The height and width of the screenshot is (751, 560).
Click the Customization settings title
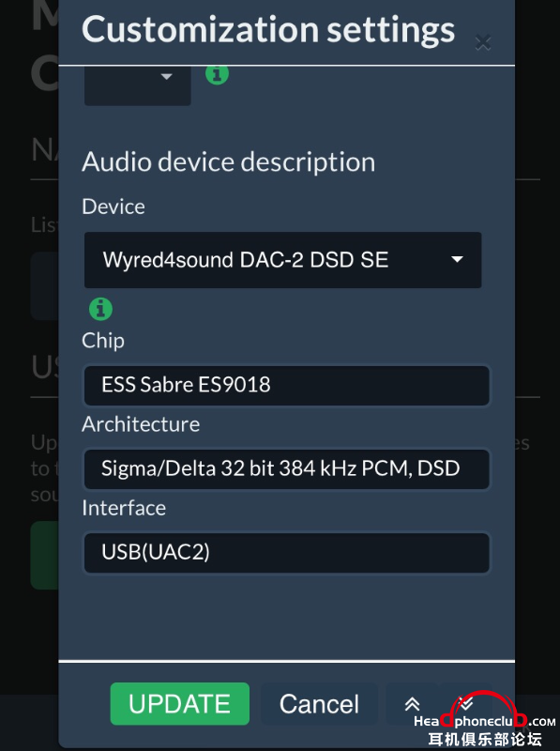(268, 30)
